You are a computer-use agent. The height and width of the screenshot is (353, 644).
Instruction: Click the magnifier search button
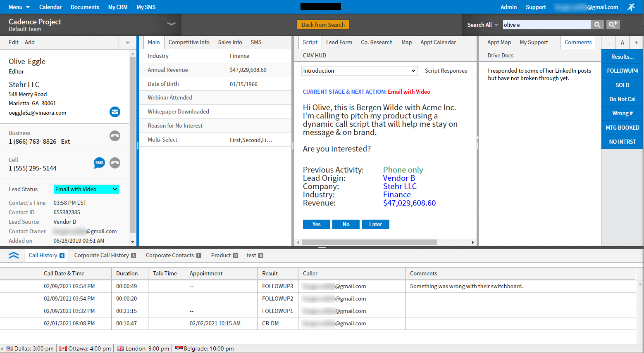coord(597,25)
